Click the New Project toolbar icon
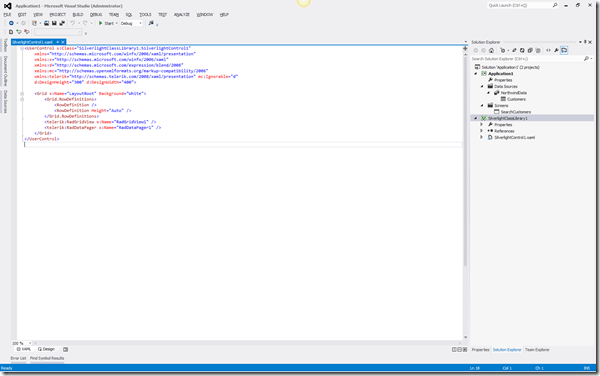The height and width of the screenshot is (376, 600). tap(34, 23)
